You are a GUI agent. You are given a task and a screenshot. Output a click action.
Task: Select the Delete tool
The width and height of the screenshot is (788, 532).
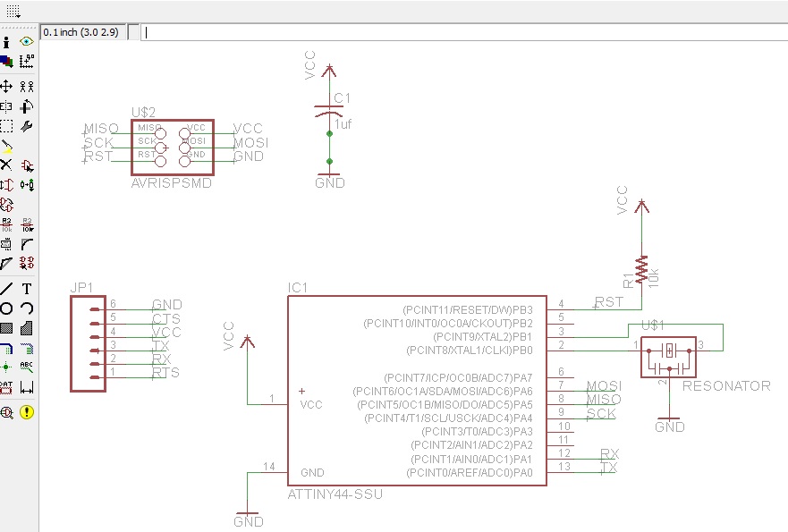[x=6, y=165]
